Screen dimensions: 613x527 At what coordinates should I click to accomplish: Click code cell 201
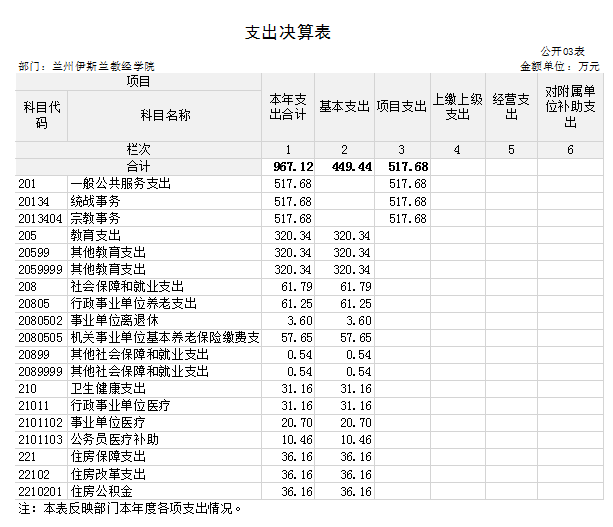pyautogui.click(x=27, y=184)
